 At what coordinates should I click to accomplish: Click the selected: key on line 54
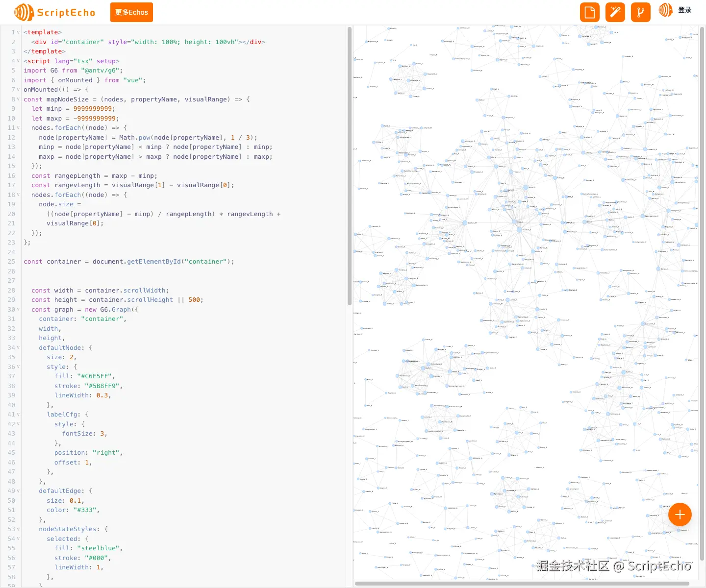point(64,539)
